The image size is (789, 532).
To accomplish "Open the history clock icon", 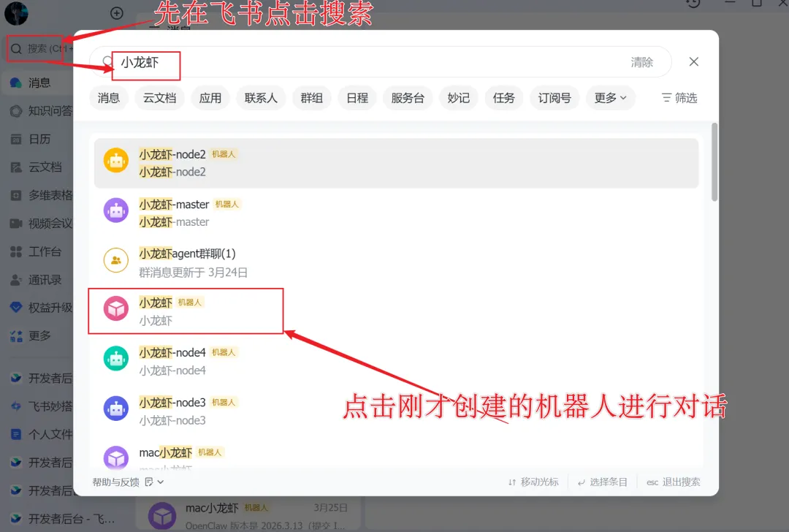I will coord(693,3).
